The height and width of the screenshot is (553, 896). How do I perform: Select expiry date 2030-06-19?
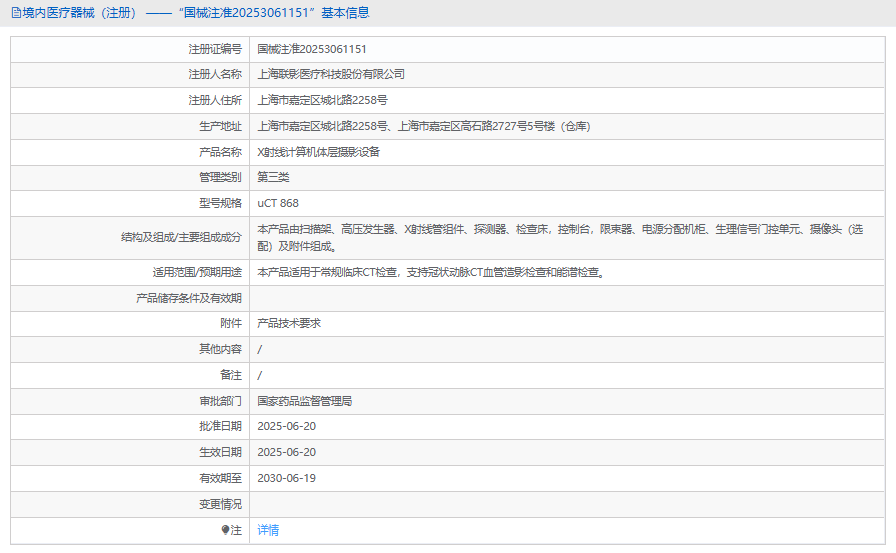coord(286,478)
